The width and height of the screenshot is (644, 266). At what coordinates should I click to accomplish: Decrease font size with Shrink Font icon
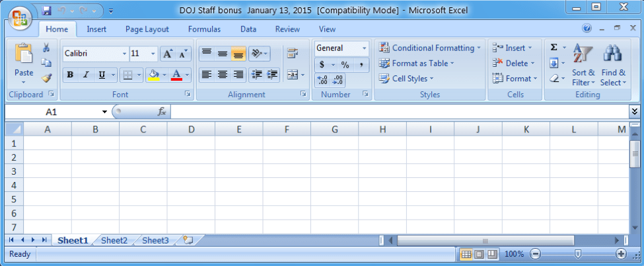coord(183,54)
